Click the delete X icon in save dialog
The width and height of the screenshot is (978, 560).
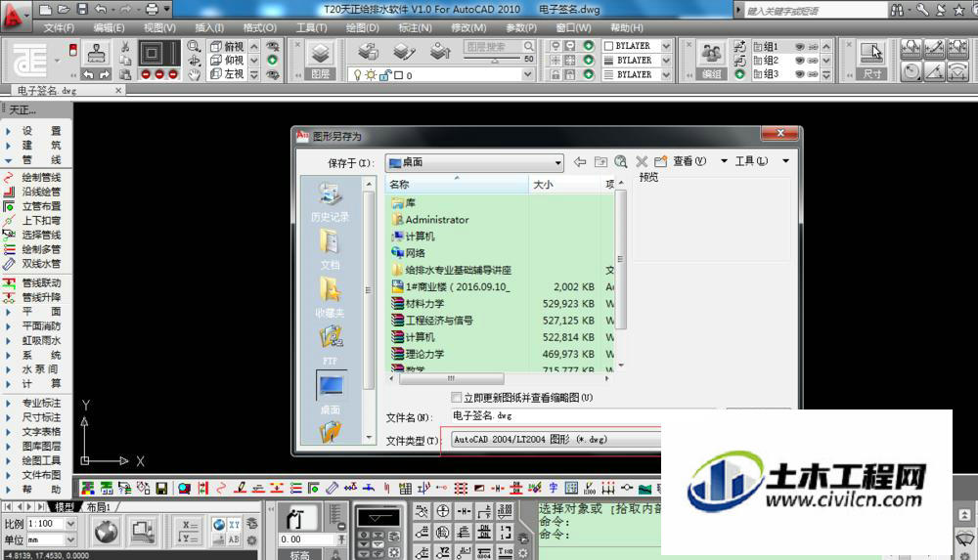tap(642, 161)
